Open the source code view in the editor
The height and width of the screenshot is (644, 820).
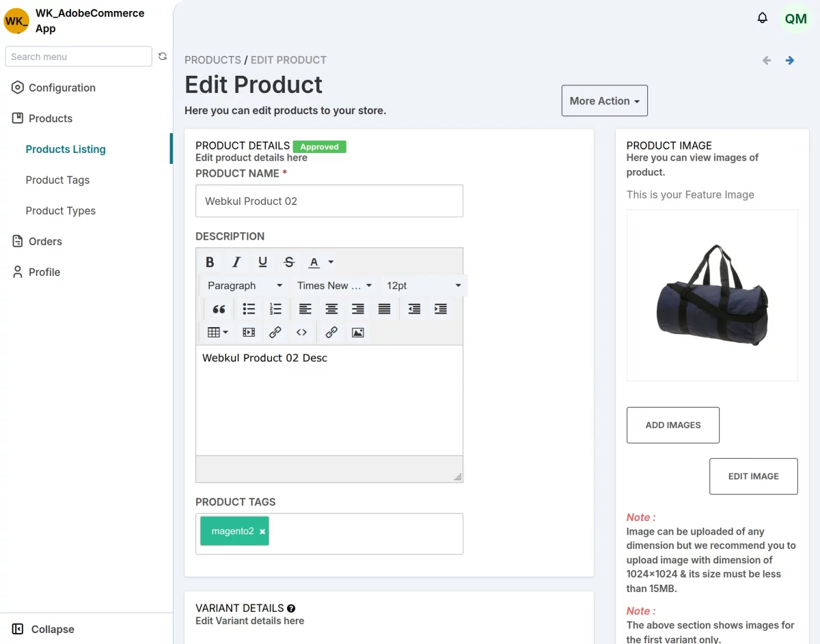tap(301, 332)
